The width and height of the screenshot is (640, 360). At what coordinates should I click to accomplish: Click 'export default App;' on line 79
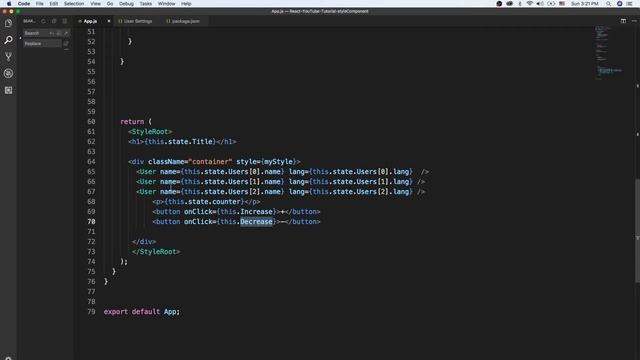142,311
